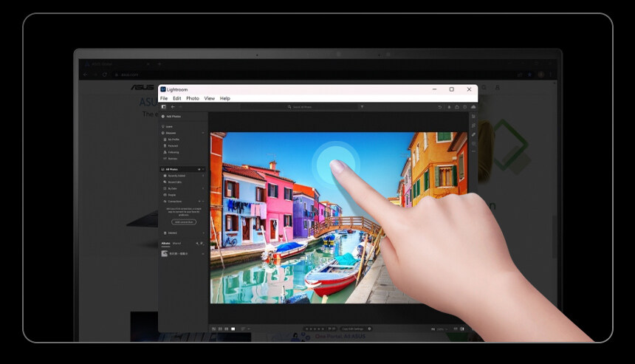Image resolution: width=635 pixels, height=364 pixels.
Task: Open Deleted photos
Action: 170,233
